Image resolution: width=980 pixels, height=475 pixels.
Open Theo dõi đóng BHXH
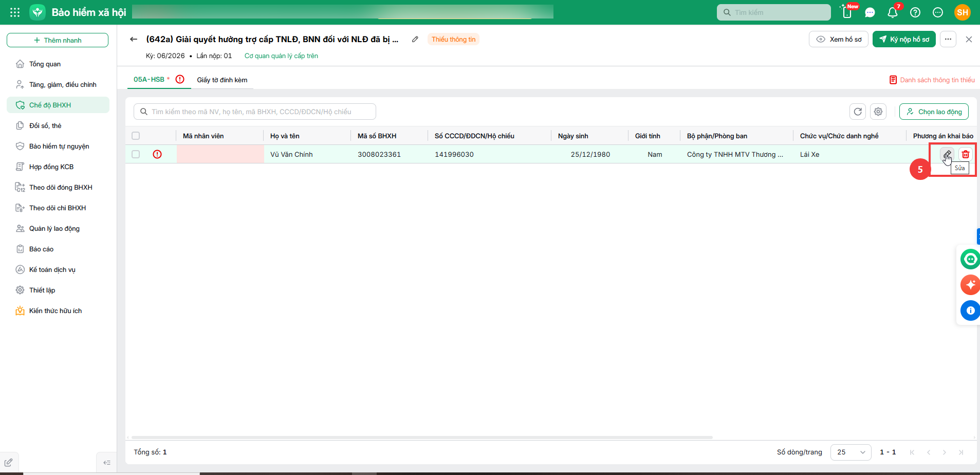(x=58, y=187)
